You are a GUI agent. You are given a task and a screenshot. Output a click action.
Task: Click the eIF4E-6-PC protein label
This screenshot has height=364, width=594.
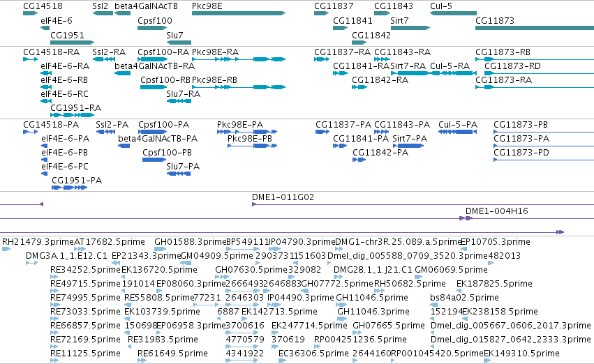pyautogui.click(x=65, y=167)
